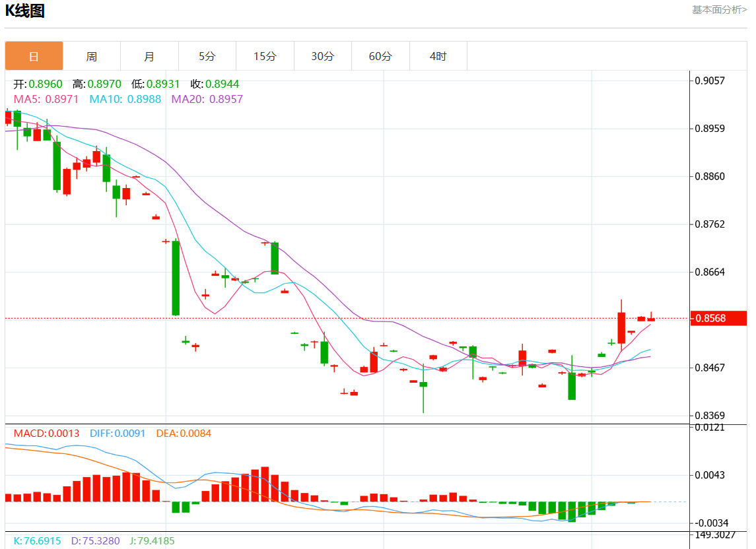
Task: Click the 0.8369 price axis label
Action: [710, 416]
